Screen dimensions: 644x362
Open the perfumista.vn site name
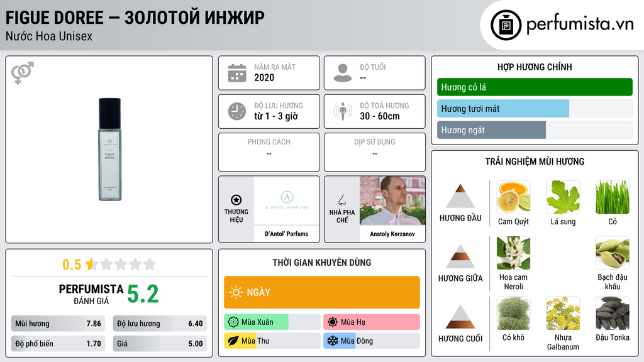pyautogui.click(x=580, y=25)
